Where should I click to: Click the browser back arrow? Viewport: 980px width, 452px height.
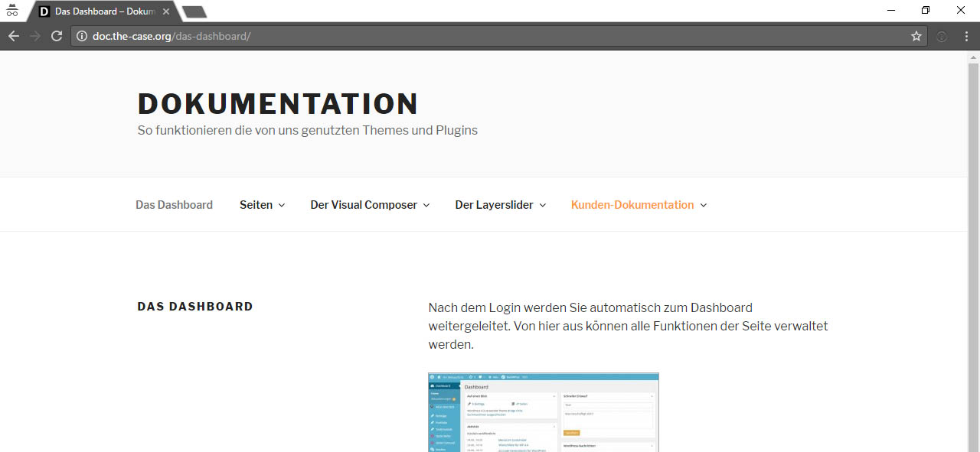14,36
